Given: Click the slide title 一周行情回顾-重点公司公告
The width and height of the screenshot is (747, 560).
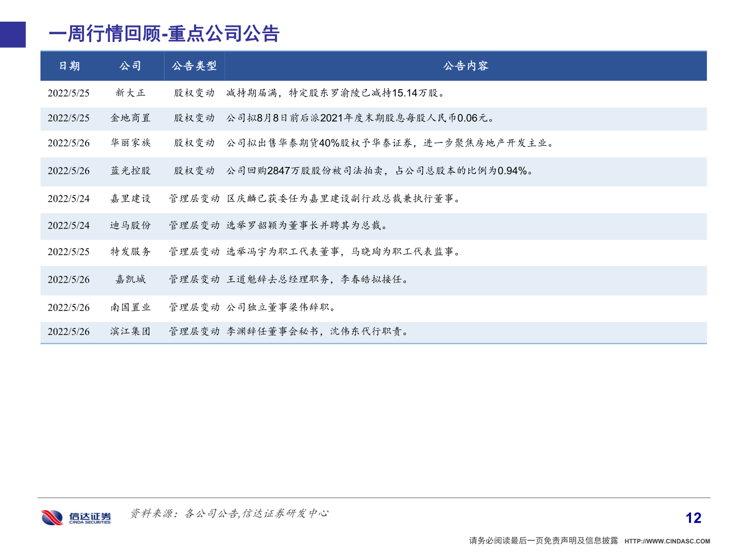Looking at the screenshot, I should 164,34.
